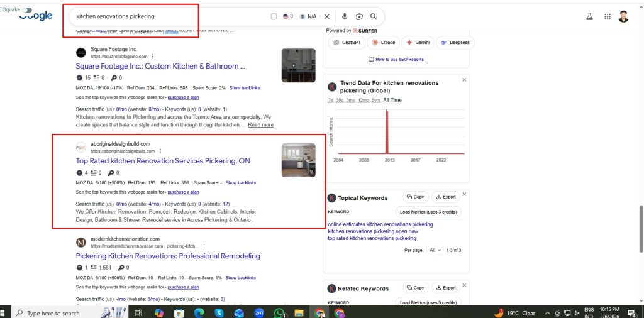Click Square Footage Inc. site favicon
The width and height of the screenshot is (644, 318).
pyautogui.click(x=81, y=53)
